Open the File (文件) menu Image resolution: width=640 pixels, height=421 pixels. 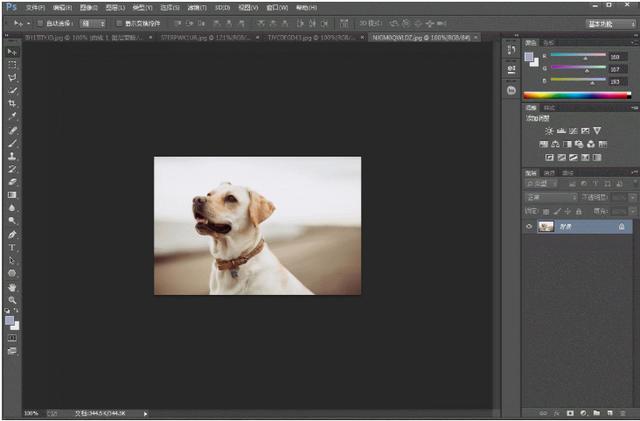point(34,6)
